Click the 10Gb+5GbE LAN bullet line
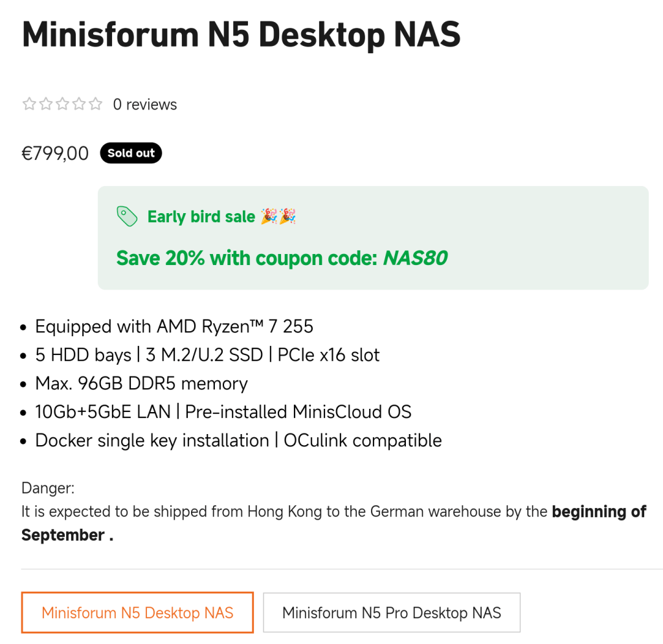Image resolution: width=663 pixels, height=644 pixels. 223,412
